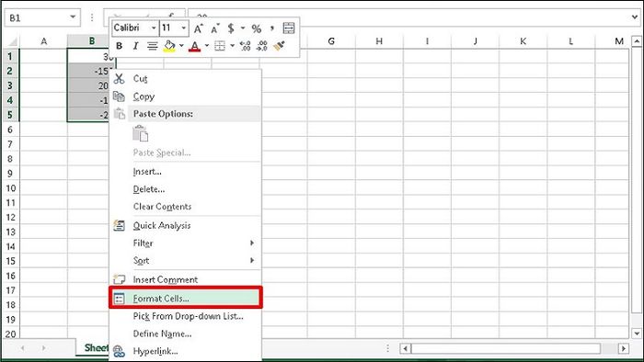Click next sheet navigation arrow
The image size is (644, 362).
[43, 348]
